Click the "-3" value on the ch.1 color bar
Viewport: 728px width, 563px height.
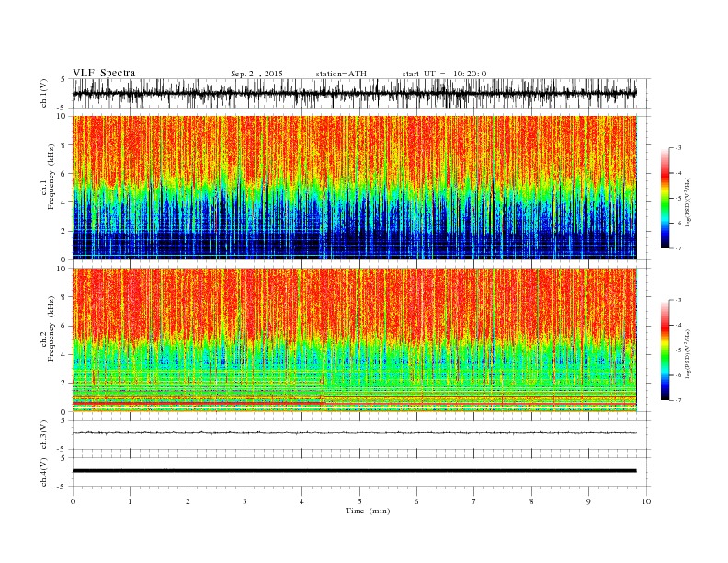coord(678,148)
